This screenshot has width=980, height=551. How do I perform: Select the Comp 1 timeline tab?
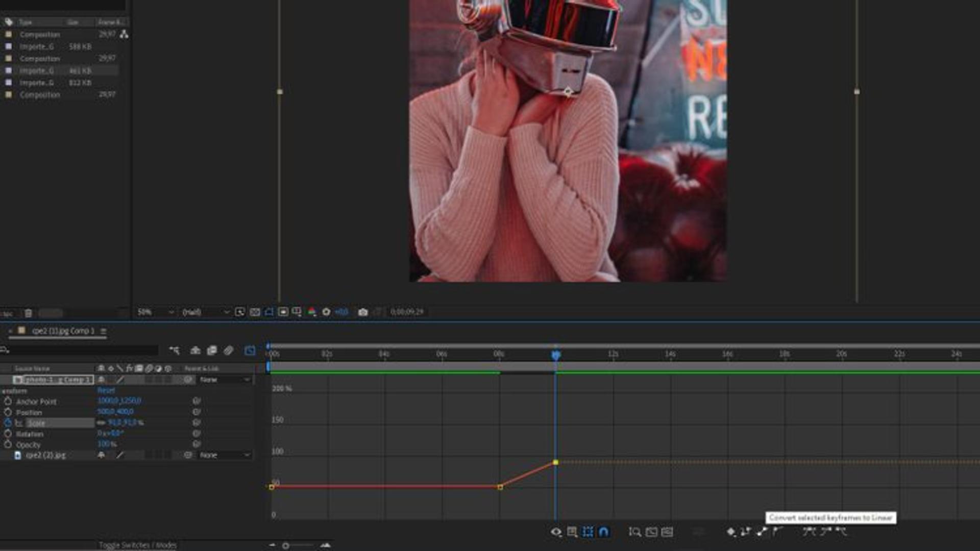coord(63,331)
